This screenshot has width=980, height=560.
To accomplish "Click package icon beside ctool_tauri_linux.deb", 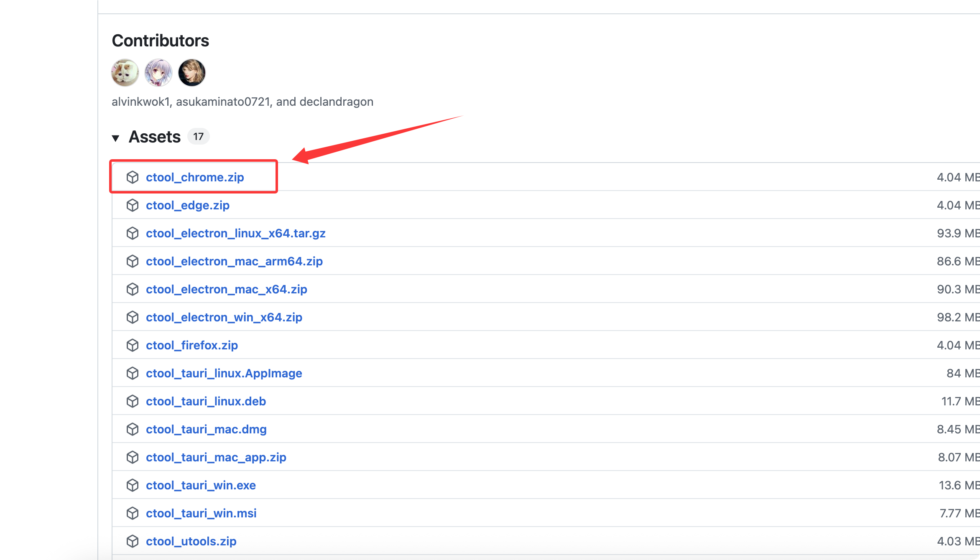I will click(x=133, y=401).
